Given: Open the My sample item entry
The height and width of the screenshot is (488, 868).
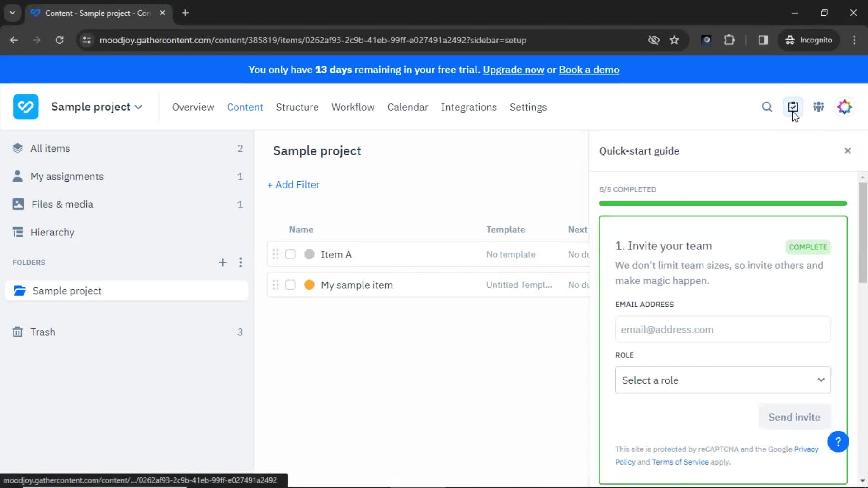Looking at the screenshot, I should pos(357,285).
